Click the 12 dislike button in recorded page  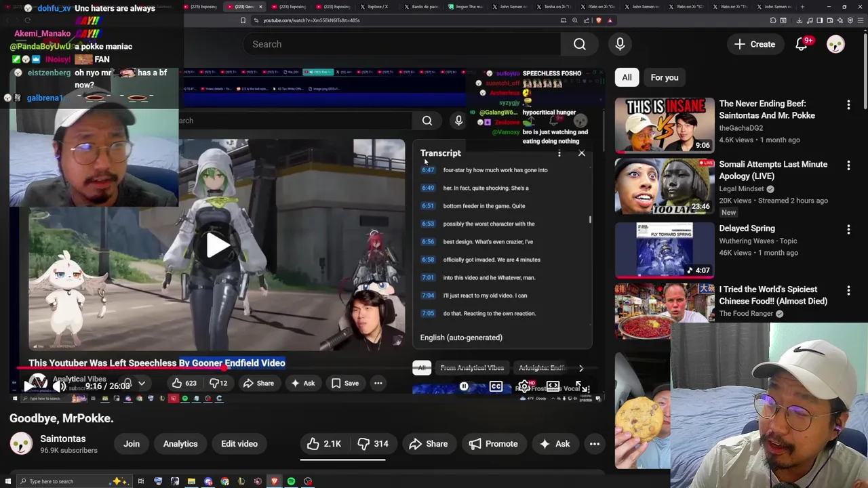[x=219, y=383]
